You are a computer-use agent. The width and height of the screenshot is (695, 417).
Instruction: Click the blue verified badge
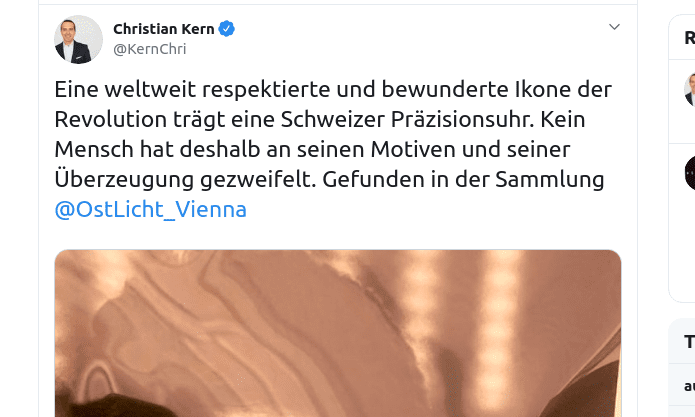(226, 29)
